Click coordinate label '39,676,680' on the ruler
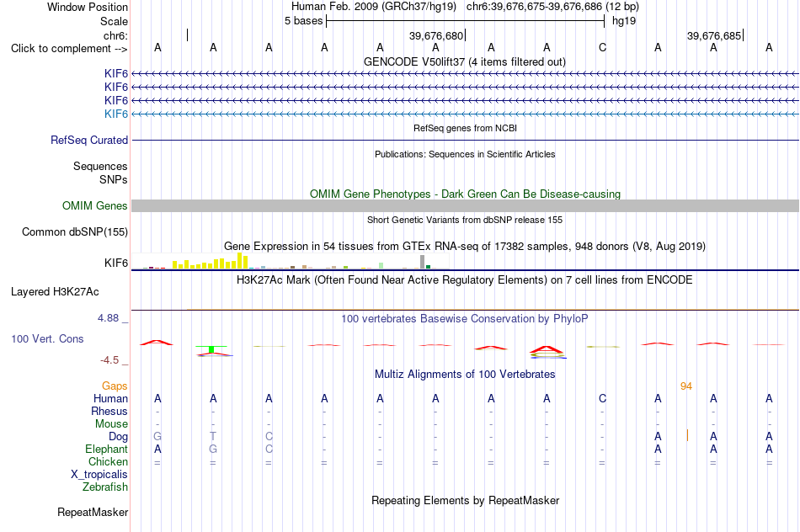Screen dimensions: 800x532 [435, 35]
